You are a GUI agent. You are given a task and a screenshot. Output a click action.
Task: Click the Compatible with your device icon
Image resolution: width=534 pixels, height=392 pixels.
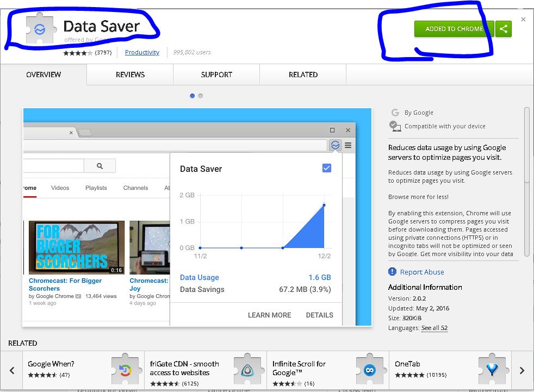pyautogui.click(x=395, y=126)
